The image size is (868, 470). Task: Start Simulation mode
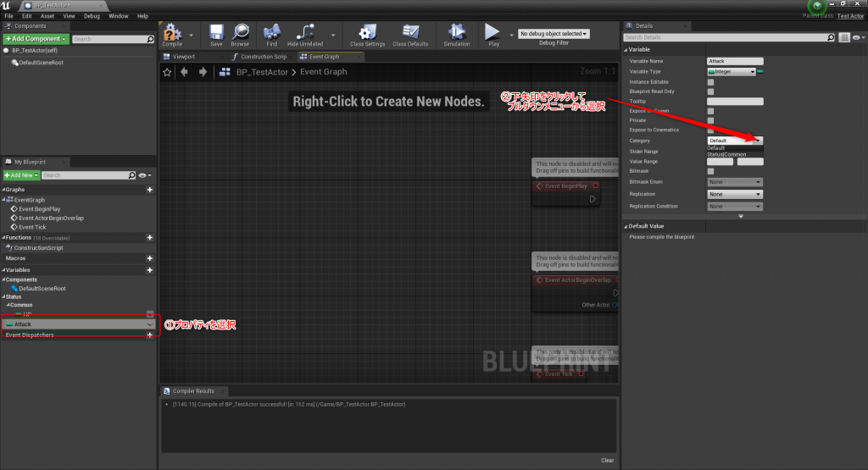pyautogui.click(x=457, y=35)
